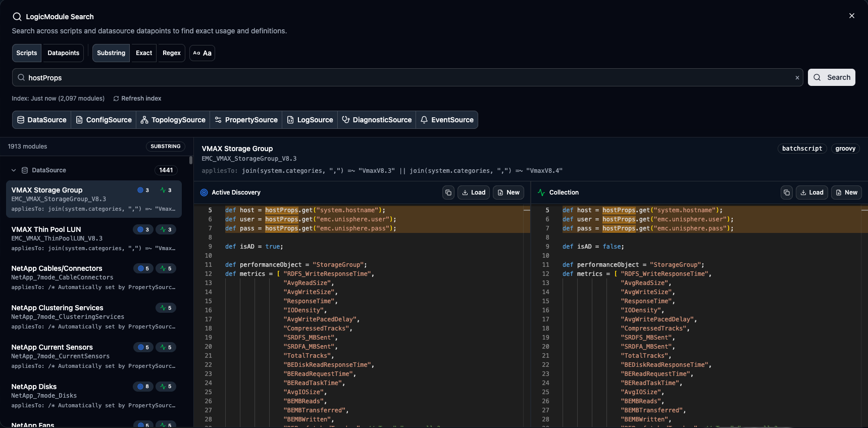
Task: Load the Collection script
Action: 812,193
